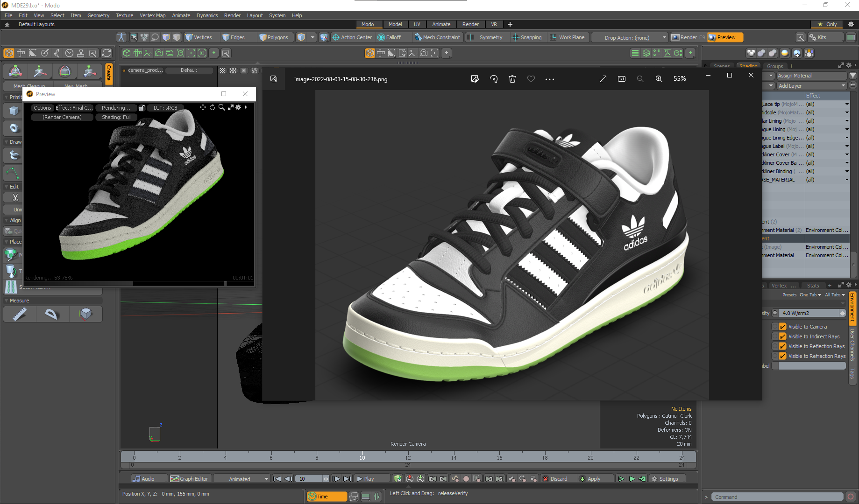Uncheck Visible to Camera
This screenshot has height=504, width=859.
click(x=782, y=327)
